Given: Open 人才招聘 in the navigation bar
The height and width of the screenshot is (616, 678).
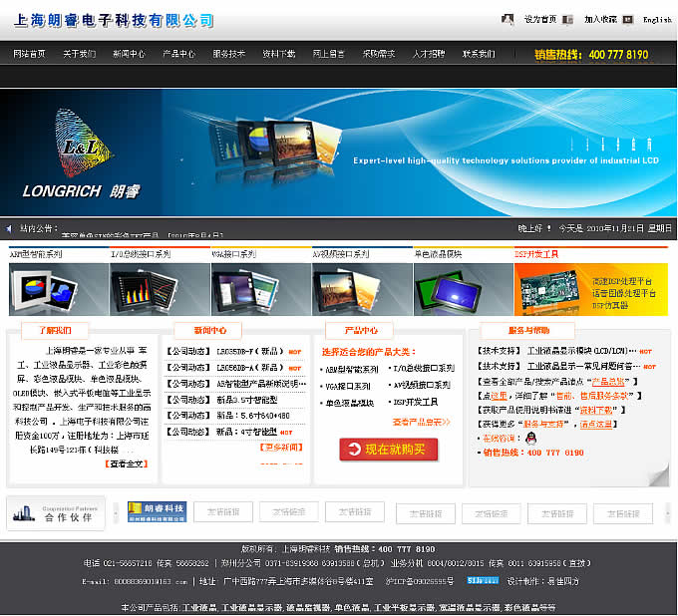Looking at the screenshot, I should [429, 54].
